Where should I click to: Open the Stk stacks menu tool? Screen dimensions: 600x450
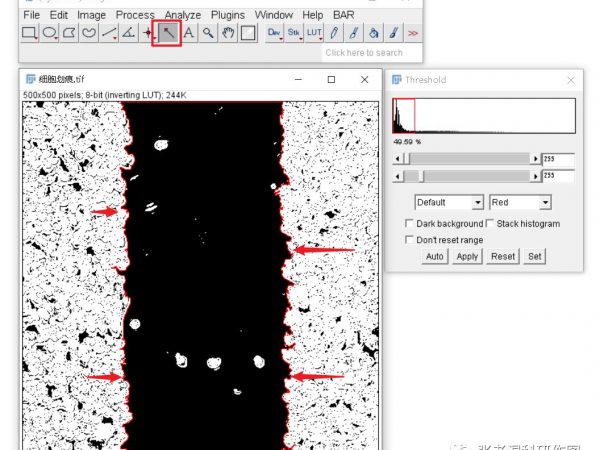pyautogui.click(x=294, y=33)
